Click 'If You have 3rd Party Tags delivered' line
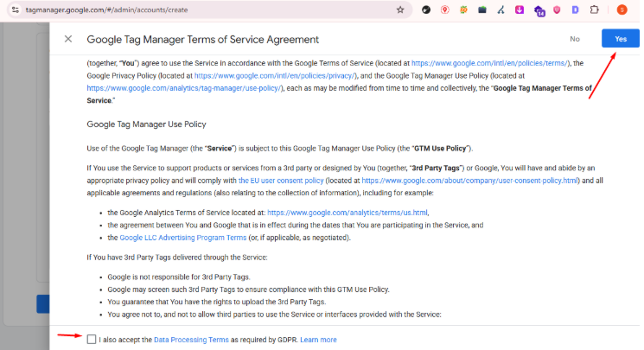 click(177, 258)
